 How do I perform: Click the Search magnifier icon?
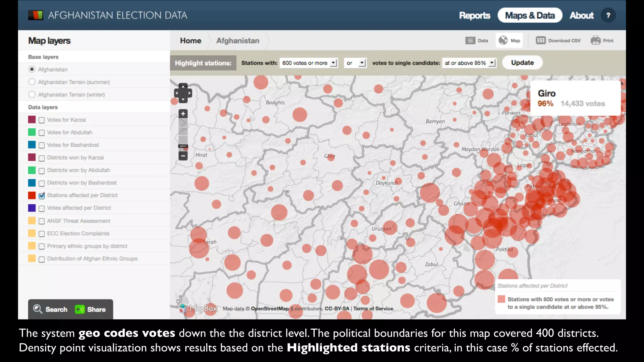click(38, 309)
